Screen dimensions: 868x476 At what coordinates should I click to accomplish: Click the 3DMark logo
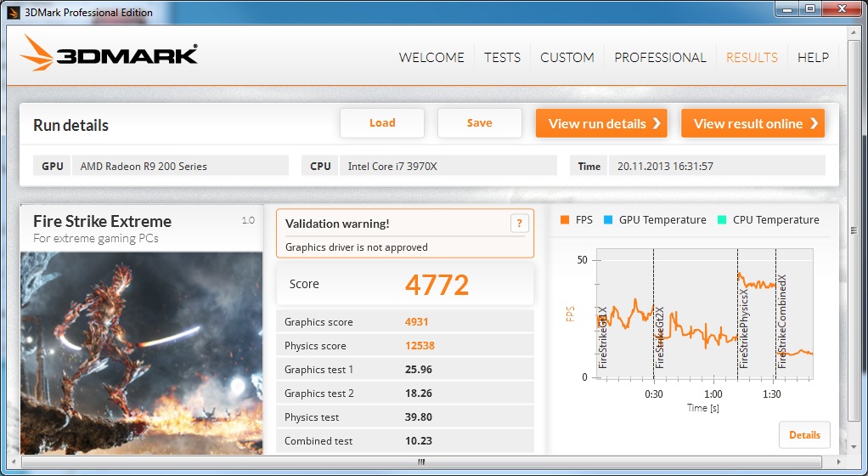[x=109, y=54]
